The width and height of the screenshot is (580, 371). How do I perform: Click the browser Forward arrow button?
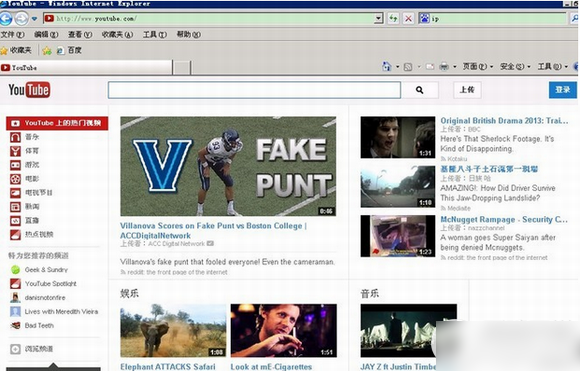point(22,18)
